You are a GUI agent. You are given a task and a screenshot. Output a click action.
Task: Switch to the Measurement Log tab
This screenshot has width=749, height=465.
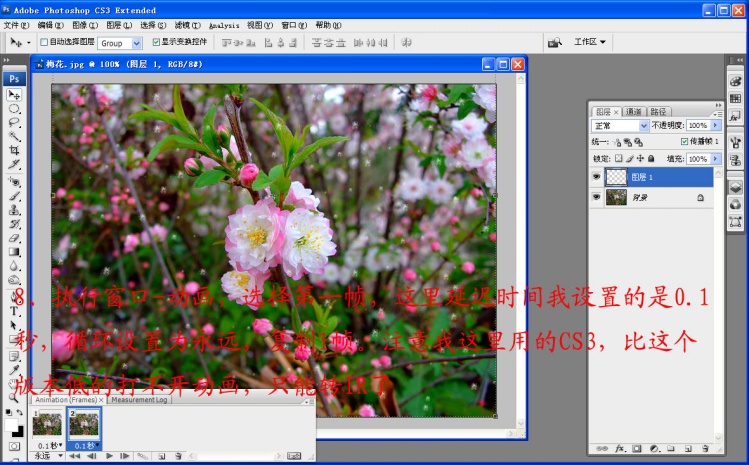tap(139, 400)
